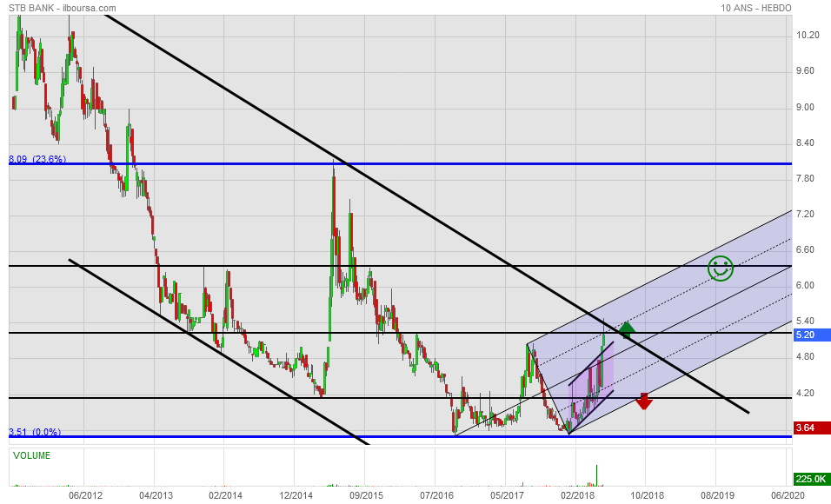The height and width of the screenshot is (504, 831).
Task: Click the 04/2013 date axis label
Action: click(156, 495)
